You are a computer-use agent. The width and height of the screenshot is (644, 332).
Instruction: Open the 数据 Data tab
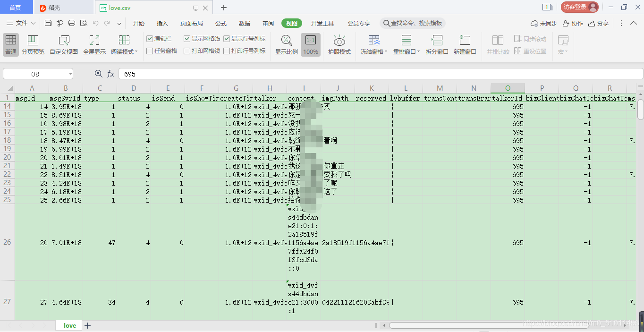(x=245, y=23)
